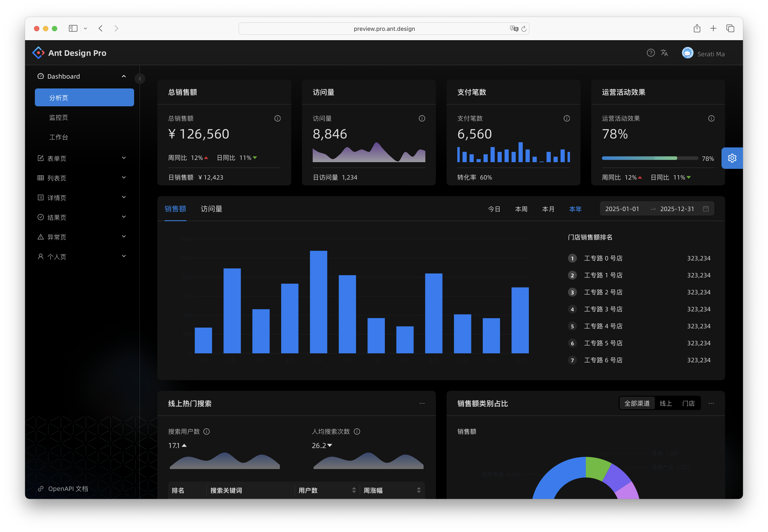Collapse the Dashboard menu section
Screen dimensions: 768x532
tap(124, 76)
